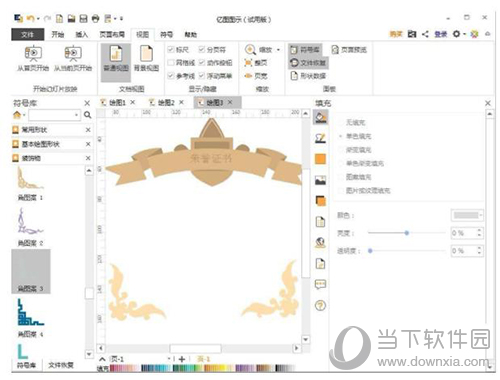
Task: Start slideshow from current page (从当前页开始)
Action: [x=73, y=59]
